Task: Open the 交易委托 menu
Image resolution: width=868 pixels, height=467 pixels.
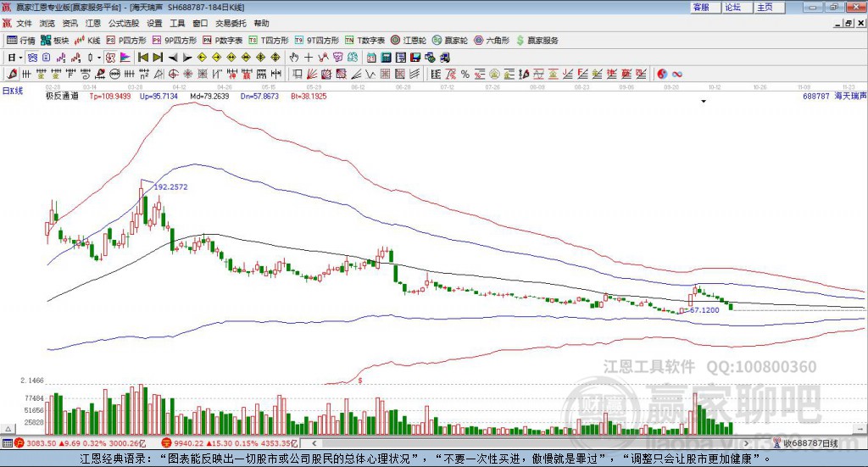Action: coord(231,23)
